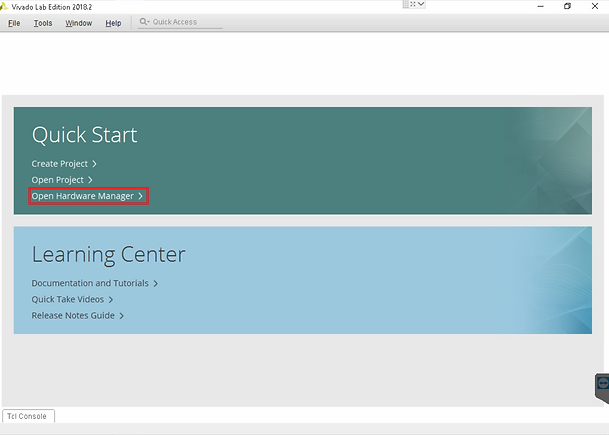This screenshot has width=609, height=435.
Task: Open the Window menu
Action: click(78, 23)
